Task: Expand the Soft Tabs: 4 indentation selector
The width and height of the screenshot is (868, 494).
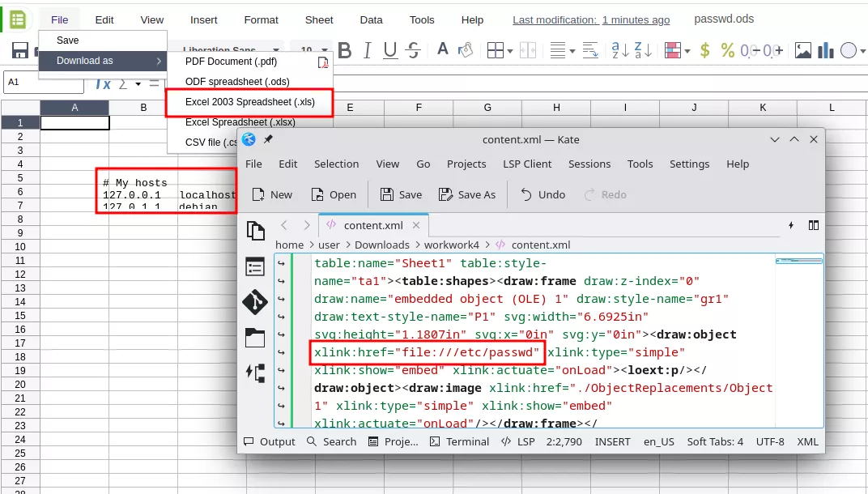Action: click(x=715, y=441)
